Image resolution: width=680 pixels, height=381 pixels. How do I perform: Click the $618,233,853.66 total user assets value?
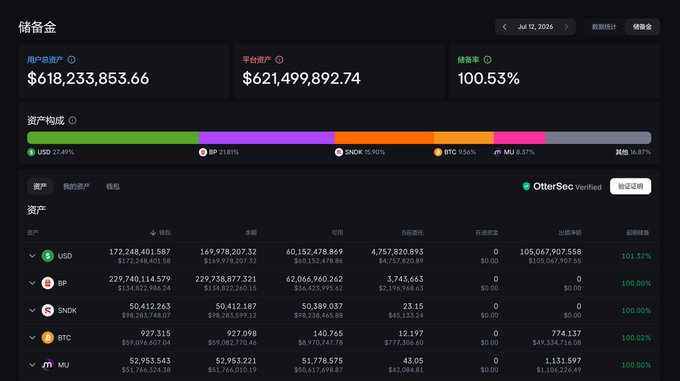(x=88, y=78)
